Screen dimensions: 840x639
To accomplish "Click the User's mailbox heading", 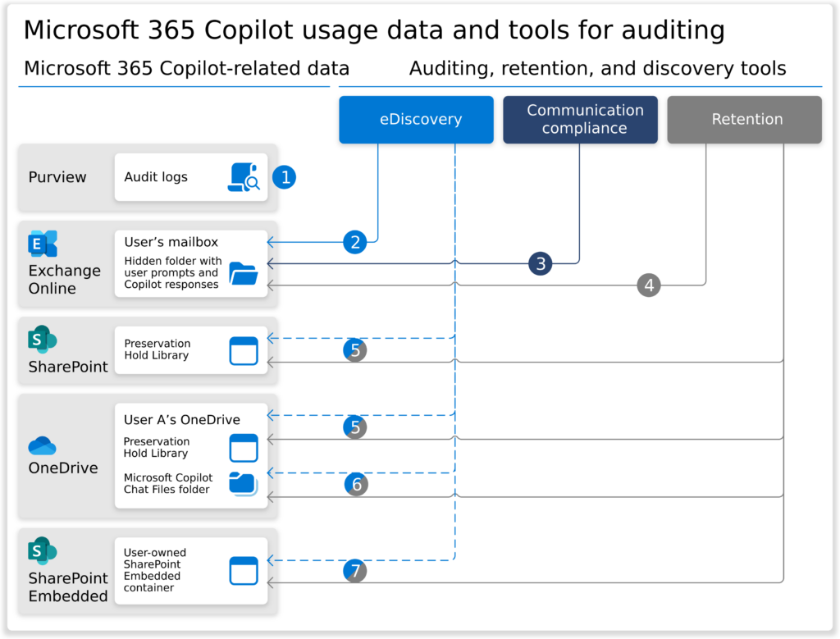I will (x=171, y=242).
